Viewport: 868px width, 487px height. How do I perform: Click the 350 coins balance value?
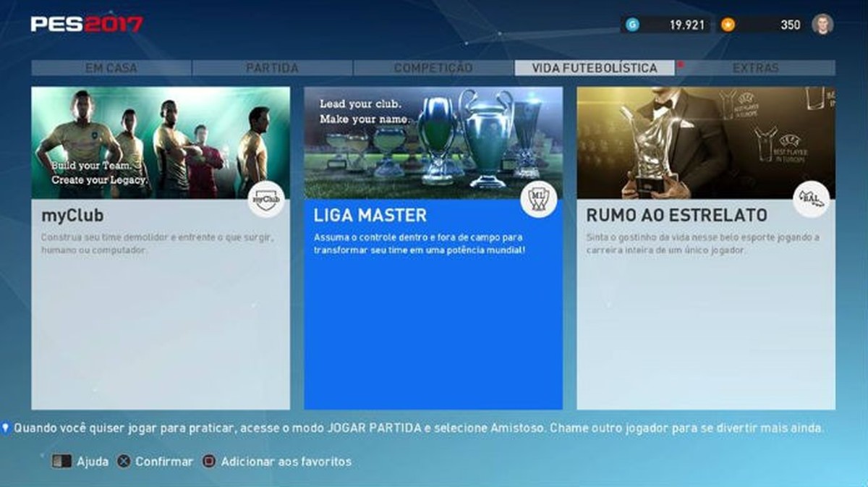pyautogui.click(x=791, y=25)
